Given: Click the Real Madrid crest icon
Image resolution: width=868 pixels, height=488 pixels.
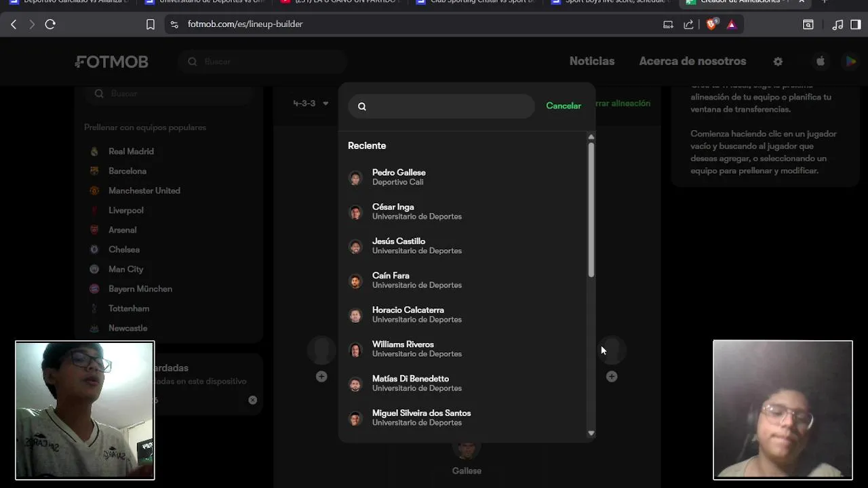Looking at the screenshot, I should [94, 152].
